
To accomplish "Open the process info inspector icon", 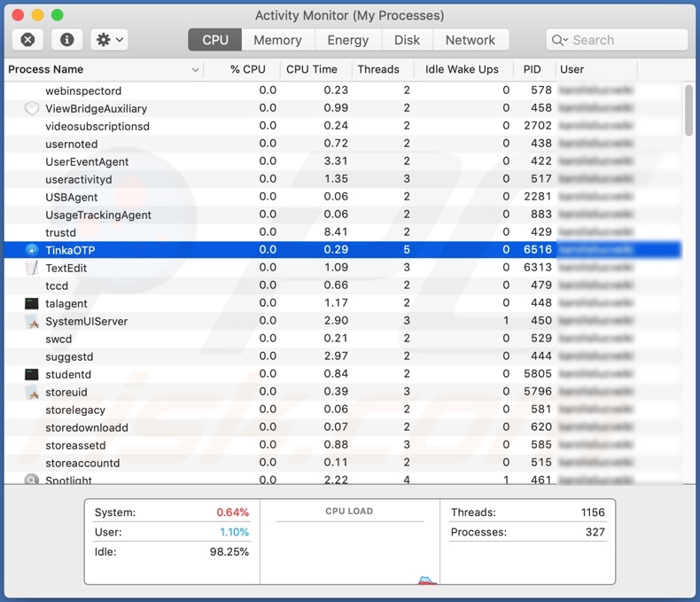I will (x=67, y=40).
